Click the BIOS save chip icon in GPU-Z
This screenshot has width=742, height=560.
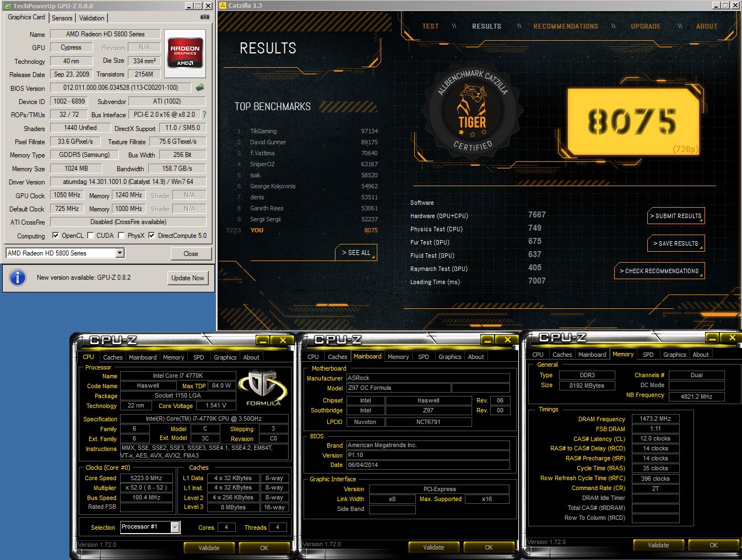pyautogui.click(x=200, y=88)
